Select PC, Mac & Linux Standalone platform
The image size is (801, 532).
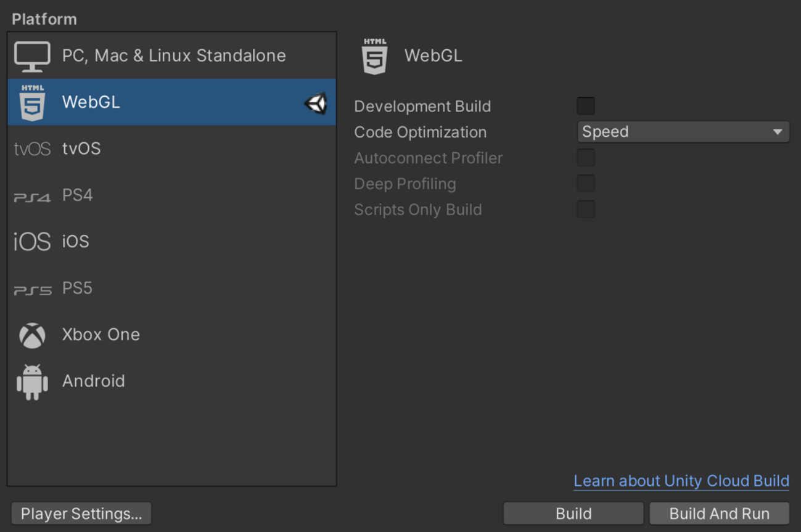(x=174, y=56)
